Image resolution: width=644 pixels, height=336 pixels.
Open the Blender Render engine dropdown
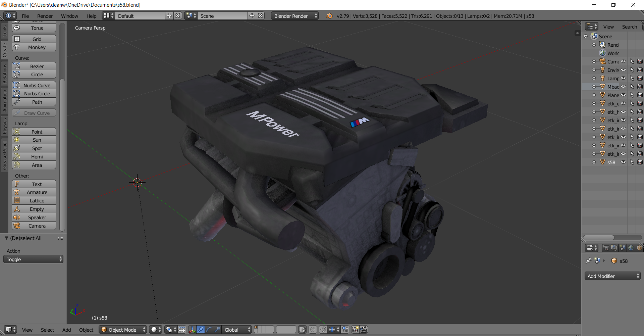tap(295, 16)
